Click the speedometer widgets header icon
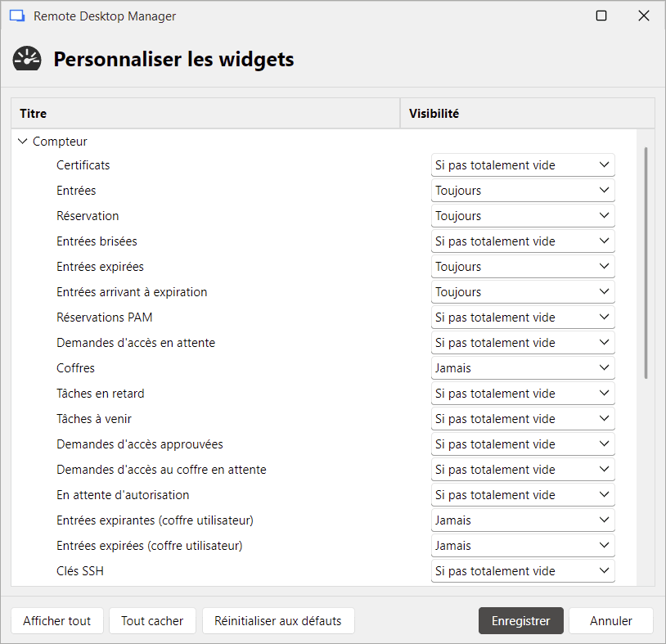The width and height of the screenshot is (666, 644). (x=26, y=59)
